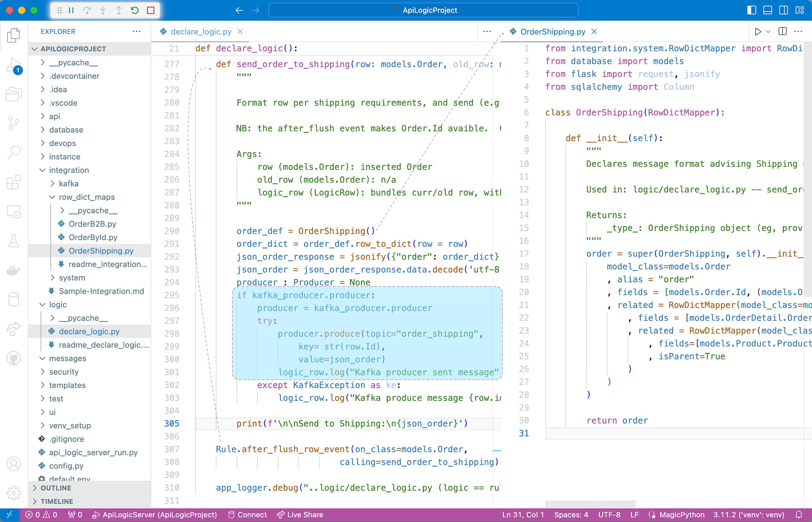This screenshot has height=522, width=812.
Task: Click the debug Step Over button
Action: coord(87,10)
